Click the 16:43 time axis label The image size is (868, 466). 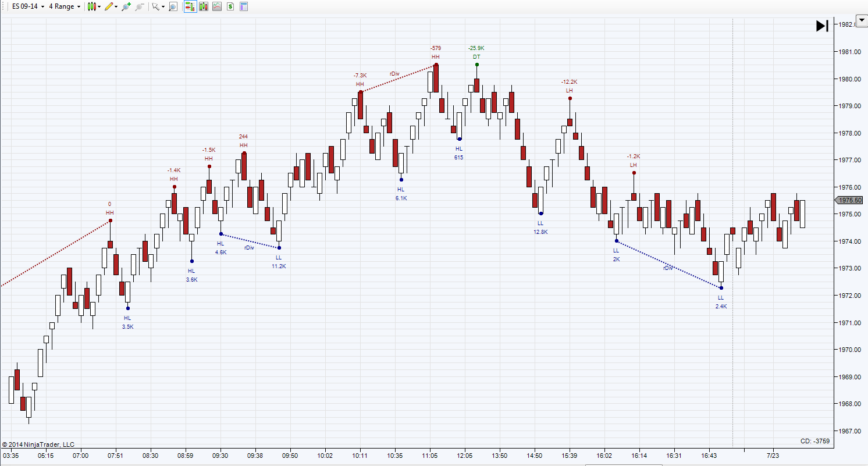[709, 455]
